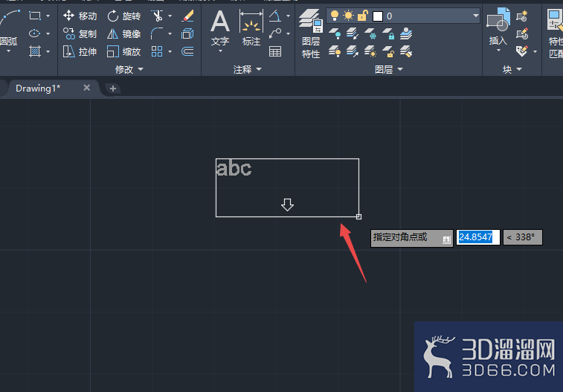The height and width of the screenshot is (392, 563).
Task: Click Layer Freeze snowflake icon
Action: (370, 33)
